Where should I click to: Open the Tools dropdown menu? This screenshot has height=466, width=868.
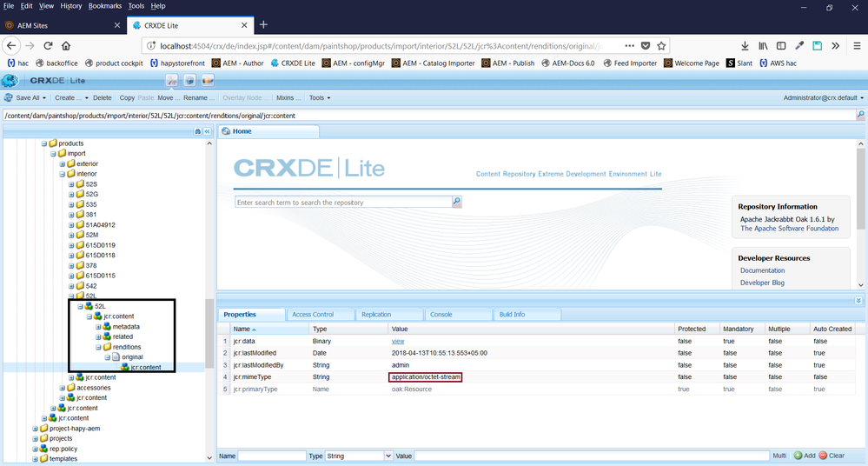click(x=320, y=98)
